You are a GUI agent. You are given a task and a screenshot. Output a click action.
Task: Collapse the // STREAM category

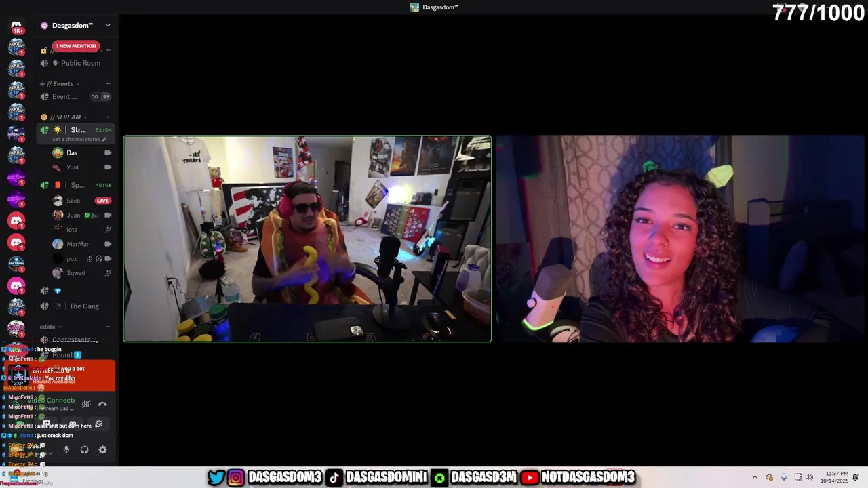click(64, 117)
